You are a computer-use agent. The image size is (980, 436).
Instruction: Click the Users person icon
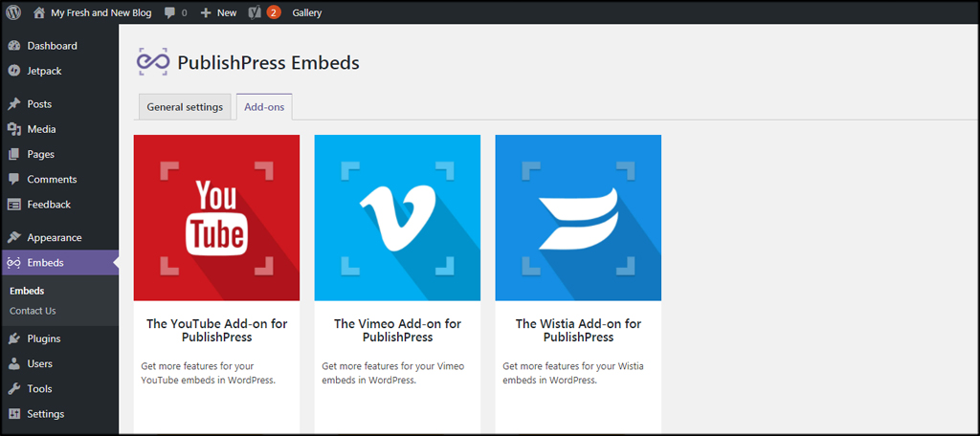pyautogui.click(x=14, y=363)
